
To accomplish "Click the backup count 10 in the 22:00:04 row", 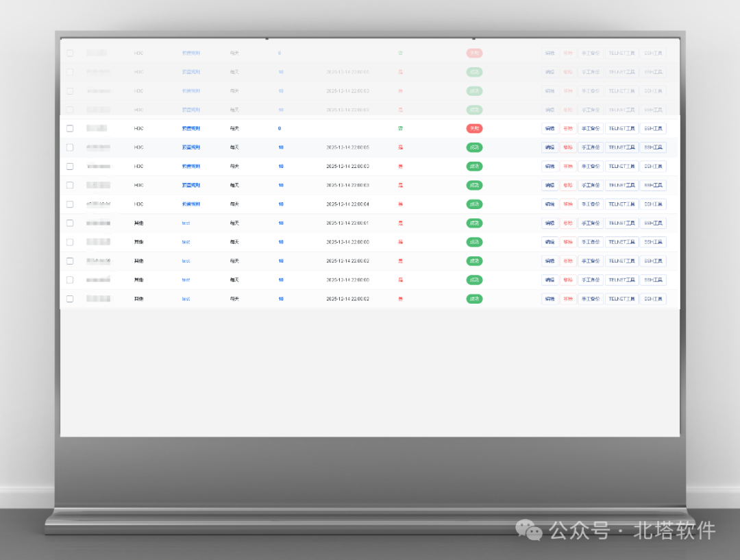I will click(x=281, y=204).
